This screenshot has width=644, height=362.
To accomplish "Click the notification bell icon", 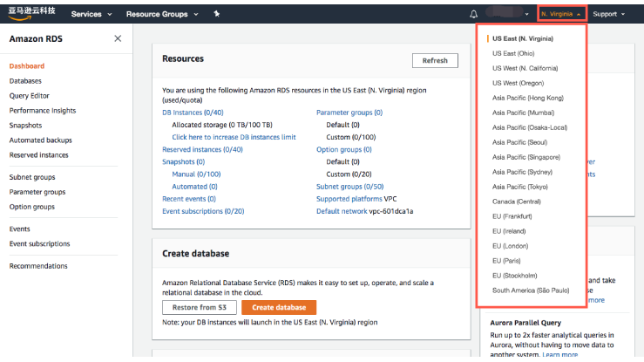I will click(x=474, y=14).
